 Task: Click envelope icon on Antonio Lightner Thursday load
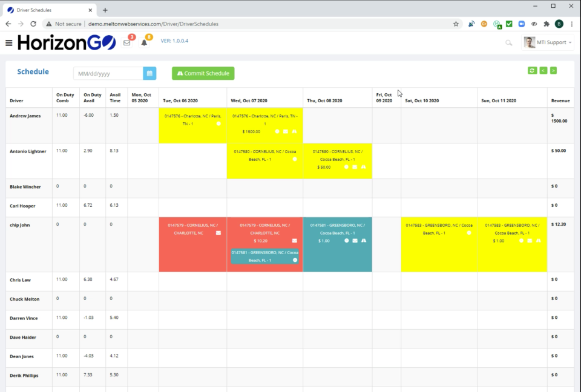(355, 167)
